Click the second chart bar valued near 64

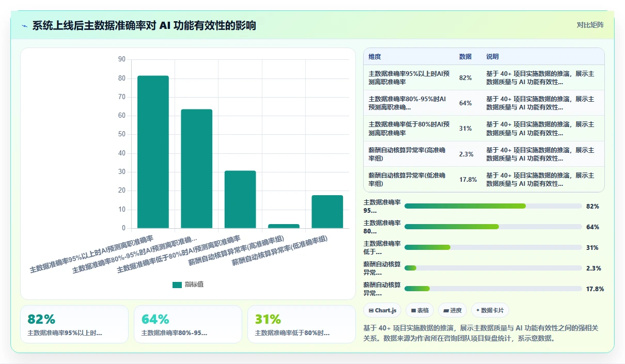tap(196, 169)
